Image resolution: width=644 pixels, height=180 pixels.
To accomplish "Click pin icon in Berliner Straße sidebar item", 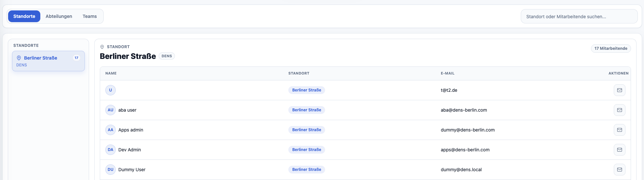I will pos(19,58).
